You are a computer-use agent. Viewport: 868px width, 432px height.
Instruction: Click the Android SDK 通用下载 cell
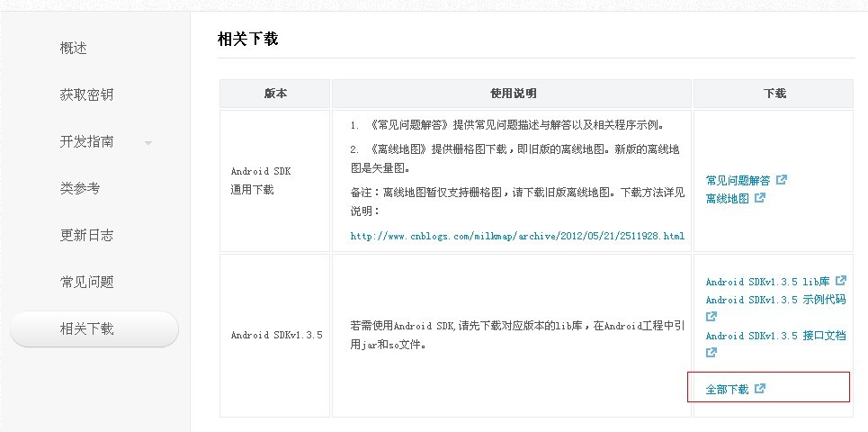click(x=275, y=181)
